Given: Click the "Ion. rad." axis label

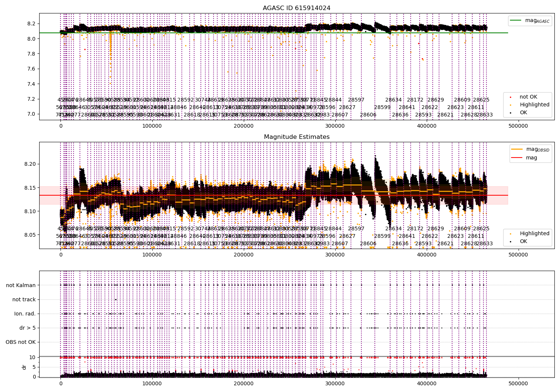Looking at the screenshot, I should (25, 314).
